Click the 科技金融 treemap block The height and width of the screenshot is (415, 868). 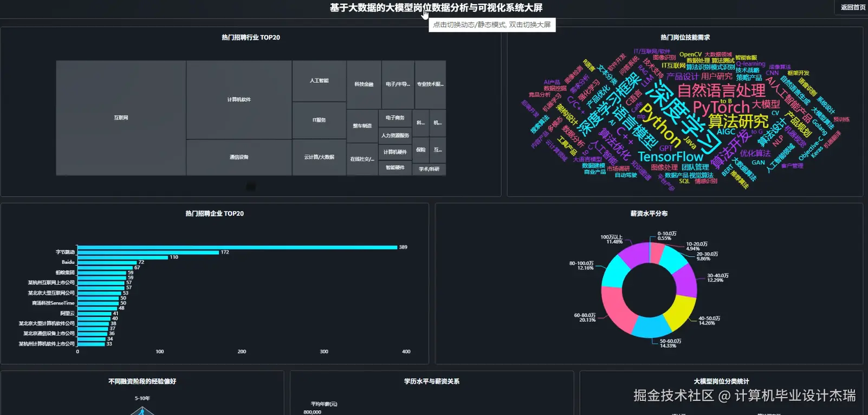coord(364,85)
